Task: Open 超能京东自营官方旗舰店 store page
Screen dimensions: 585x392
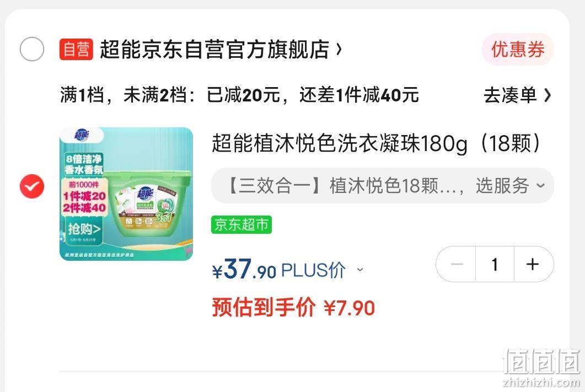Action: tap(214, 49)
